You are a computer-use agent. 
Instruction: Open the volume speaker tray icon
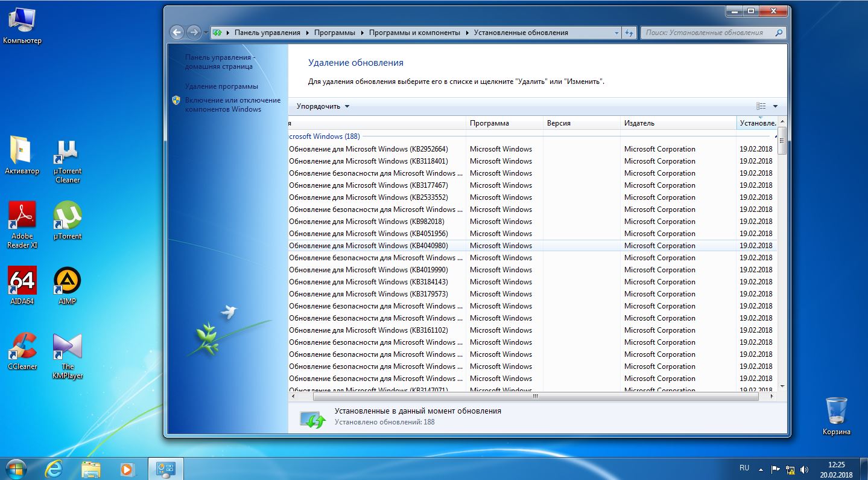(803, 469)
